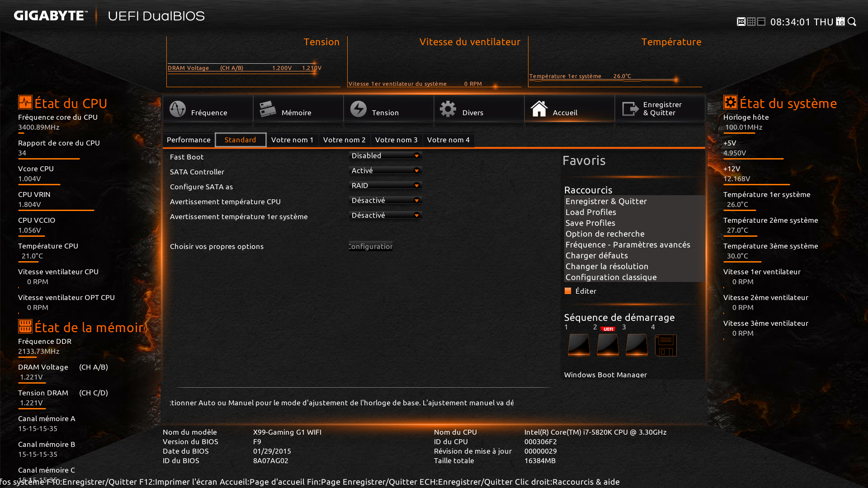Open the Divers menu

click(479, 108)
